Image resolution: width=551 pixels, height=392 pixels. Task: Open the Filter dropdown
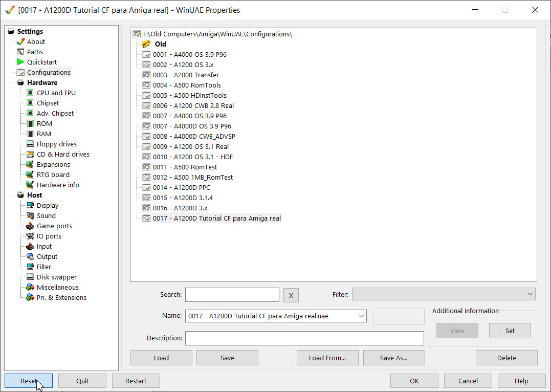[444, 294]
